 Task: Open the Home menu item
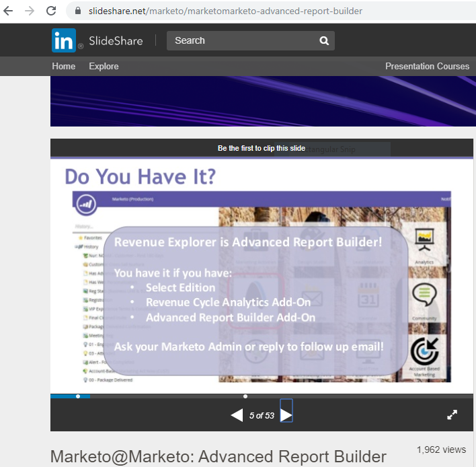pyautogui.click(x=63, y=66)
